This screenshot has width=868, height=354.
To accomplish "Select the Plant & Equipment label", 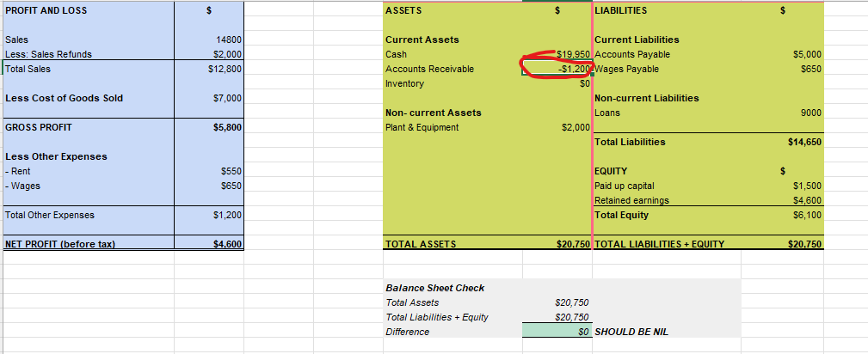I will point(422,127).
